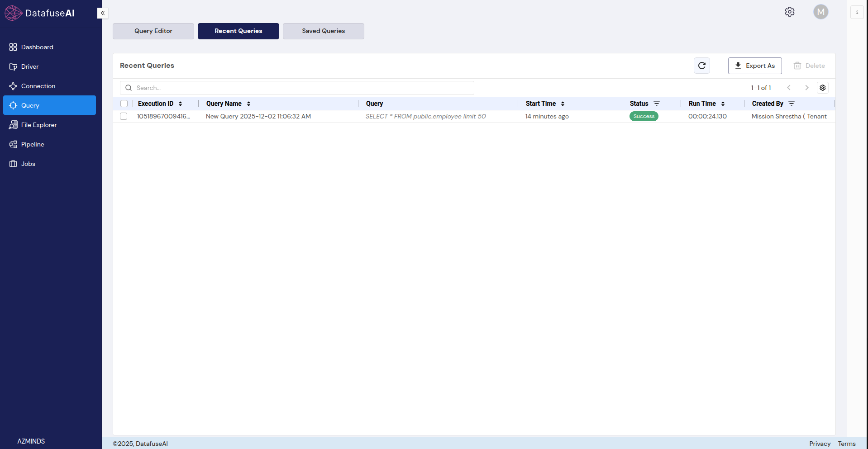This screenshot has width=868, height=449.
Task: Sort the table by Execution ID
Action: pyautogui.click(x=180, y=104)
